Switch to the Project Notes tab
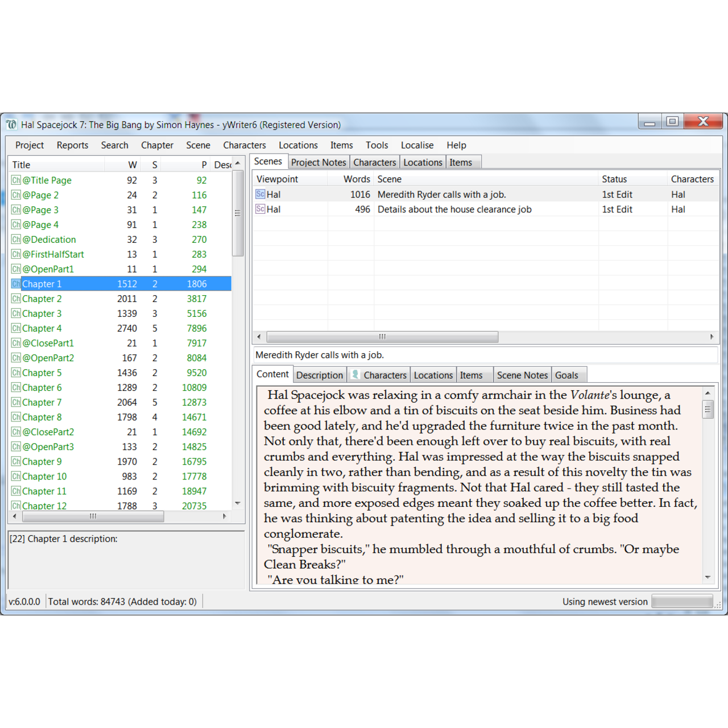Viewport: 728px width, 728px height. point(318,162)
